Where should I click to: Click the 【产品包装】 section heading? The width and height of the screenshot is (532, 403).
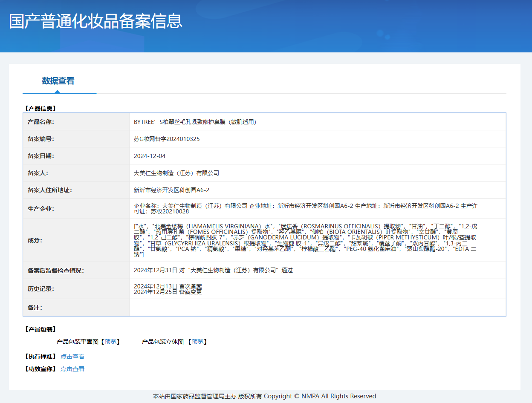[x=40, y=329]
